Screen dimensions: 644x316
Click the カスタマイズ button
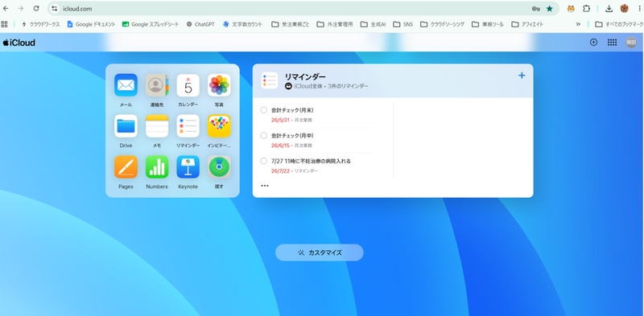click(319, 252)
